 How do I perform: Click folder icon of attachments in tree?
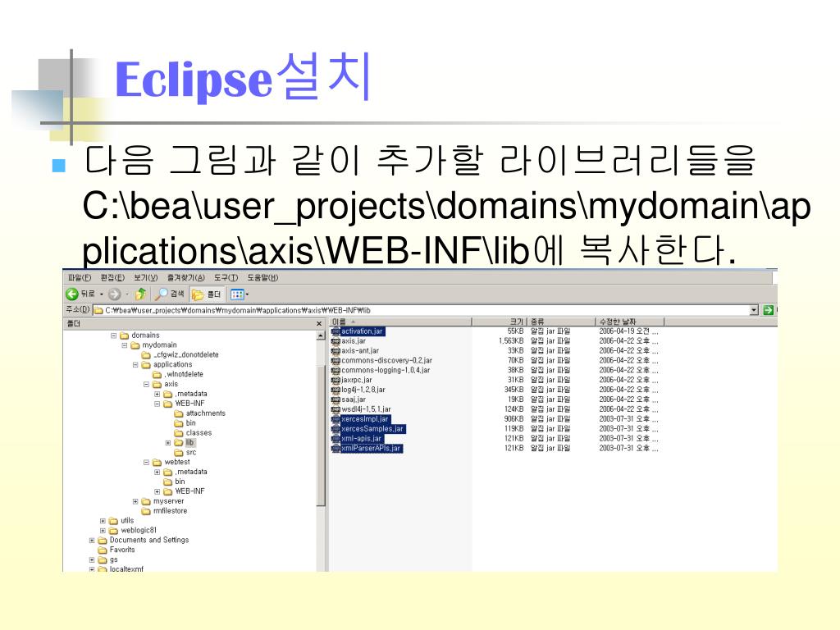(179, 413)
